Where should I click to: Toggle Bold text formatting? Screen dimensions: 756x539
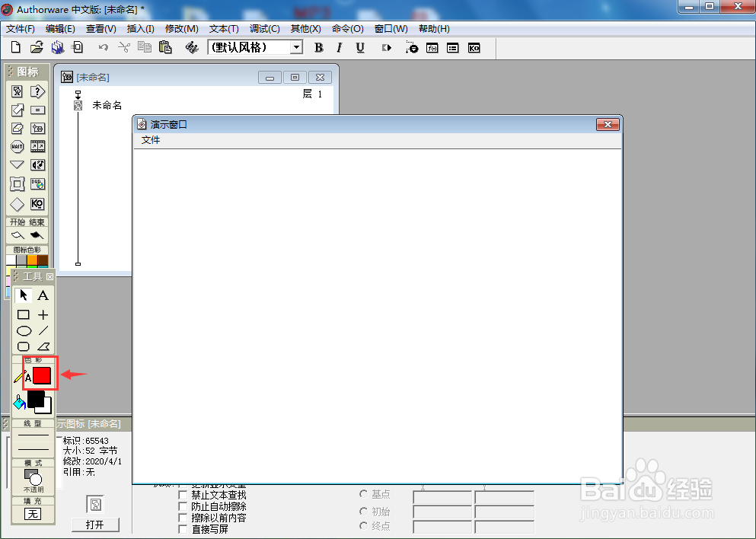click(319, 48)
